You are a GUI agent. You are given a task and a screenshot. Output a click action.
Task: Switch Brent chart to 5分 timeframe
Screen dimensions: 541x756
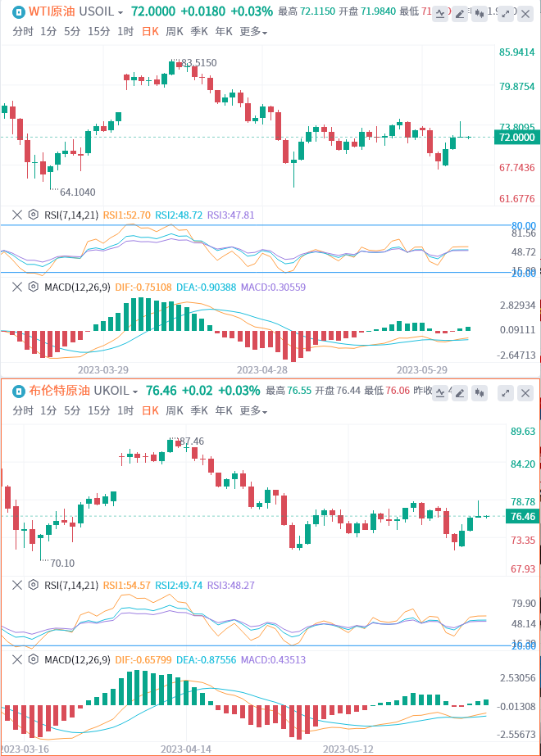(72, 411)
